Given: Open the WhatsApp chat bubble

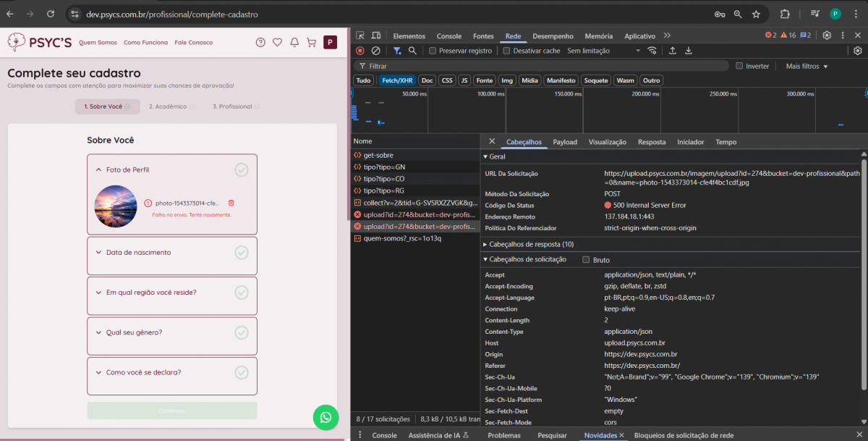Looking at the screenshot, I should pos(326,417).
